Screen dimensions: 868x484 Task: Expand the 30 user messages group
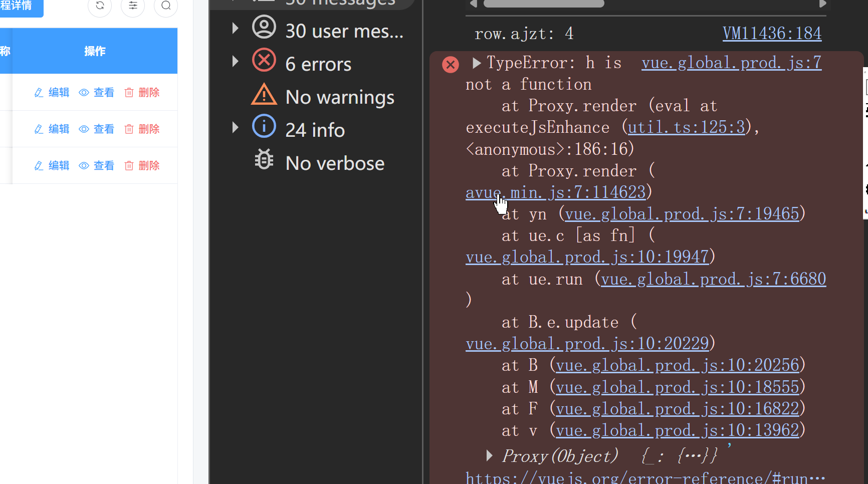(235, 29)
